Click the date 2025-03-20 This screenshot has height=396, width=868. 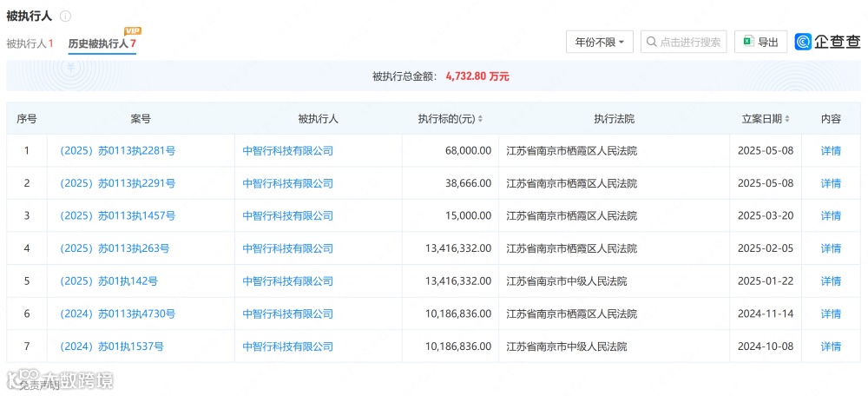(x=766, y=216)
